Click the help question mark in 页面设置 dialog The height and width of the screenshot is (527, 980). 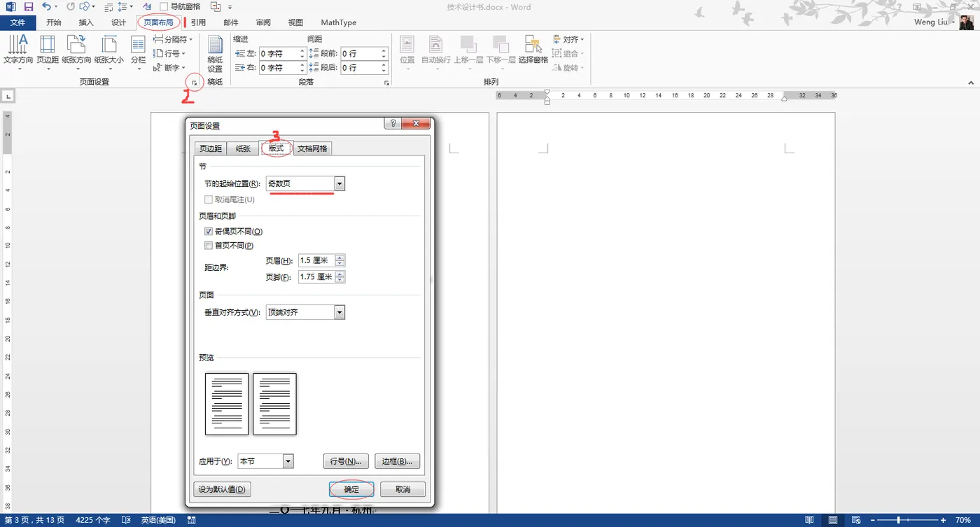coord(393,124)
